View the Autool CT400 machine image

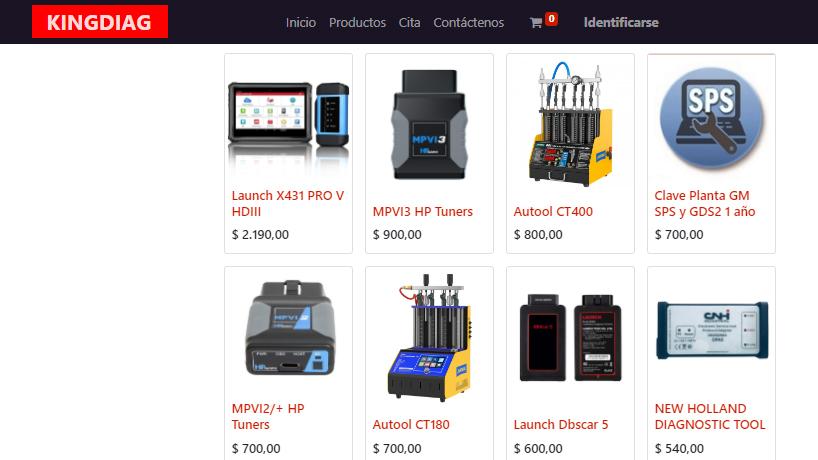click(x=570, y=124)
